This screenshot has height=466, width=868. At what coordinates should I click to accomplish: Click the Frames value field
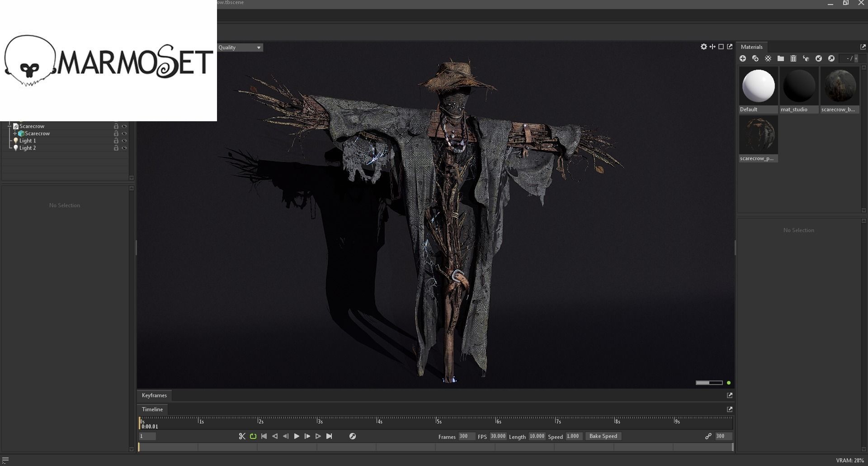(466, 436)
